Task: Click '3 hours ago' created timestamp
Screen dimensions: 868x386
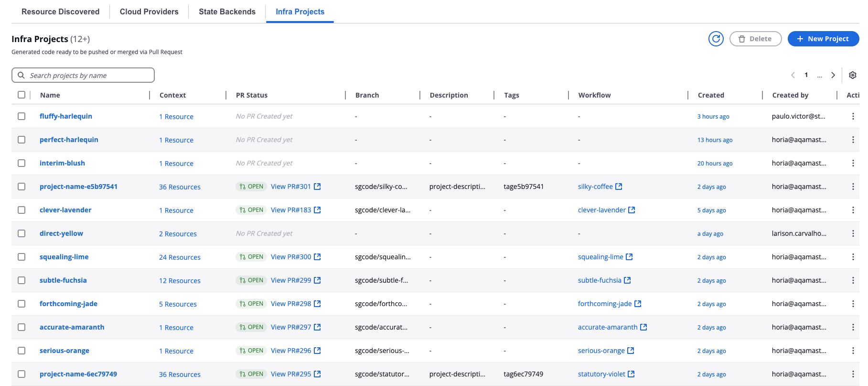Action: tap(713, 117)
